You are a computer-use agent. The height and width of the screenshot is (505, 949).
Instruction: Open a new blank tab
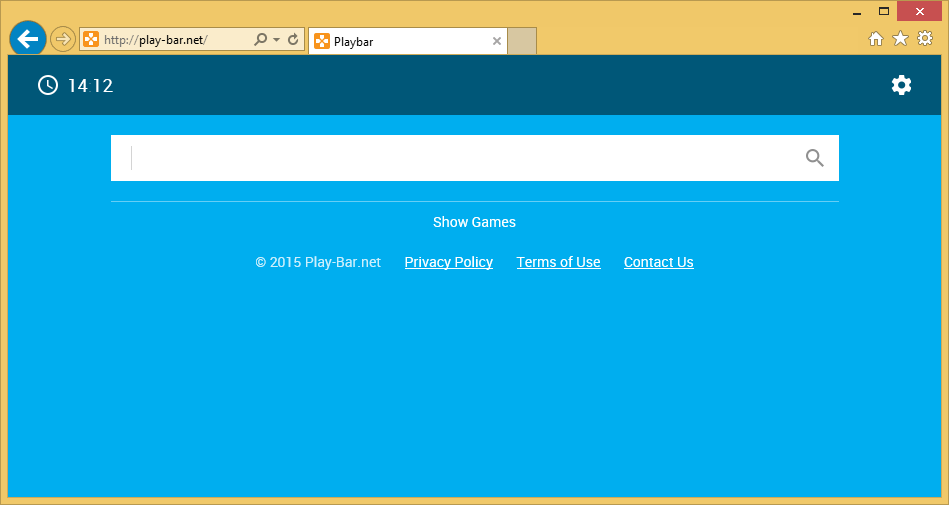tap(522, 41)
